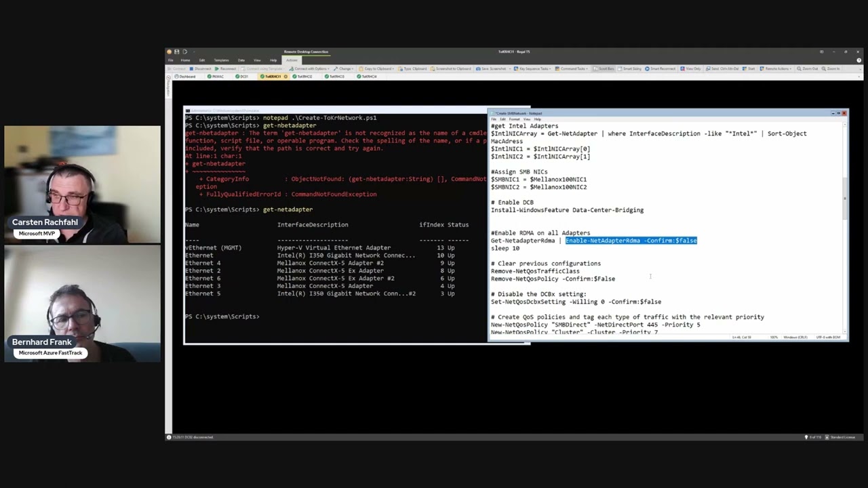Click the Zoom Out button
This screenshot has height=488, width=868.
point(807,68)
